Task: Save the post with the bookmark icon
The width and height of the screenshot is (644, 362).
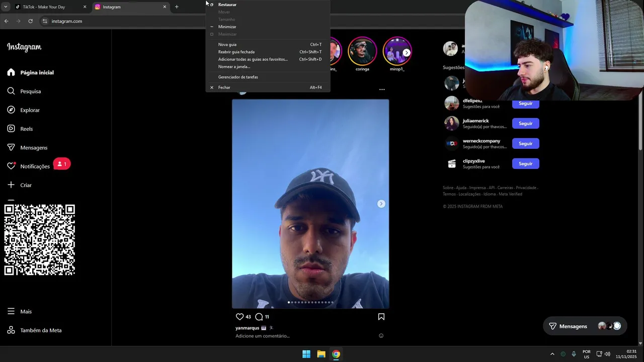Action: click(381, 317)
